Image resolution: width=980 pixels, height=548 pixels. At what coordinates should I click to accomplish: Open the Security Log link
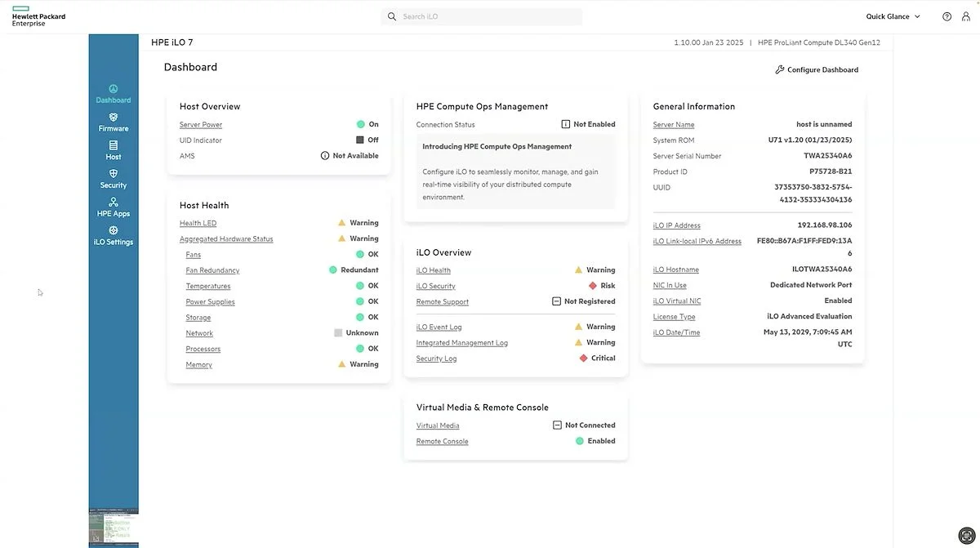tap(437, 359)
